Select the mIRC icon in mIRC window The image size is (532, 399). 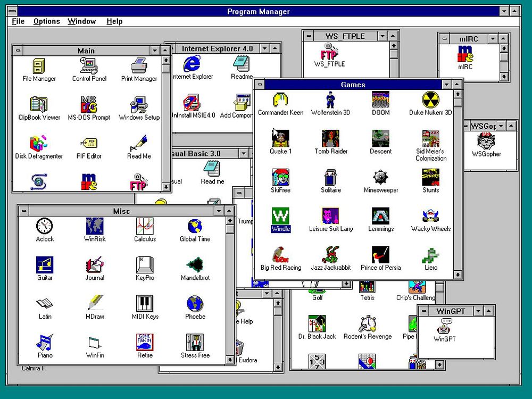tap(465, 54)
